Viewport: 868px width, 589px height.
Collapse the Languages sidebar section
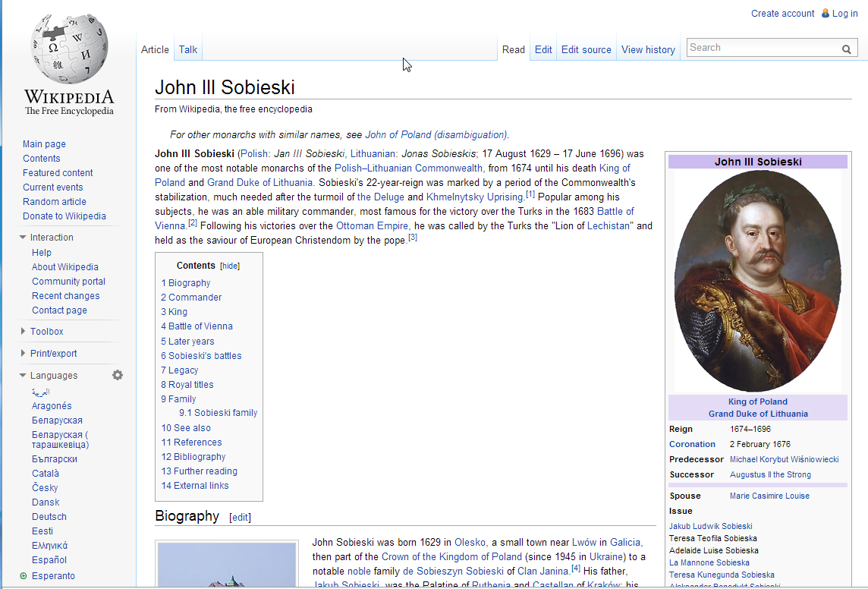(x=23, y=375)
